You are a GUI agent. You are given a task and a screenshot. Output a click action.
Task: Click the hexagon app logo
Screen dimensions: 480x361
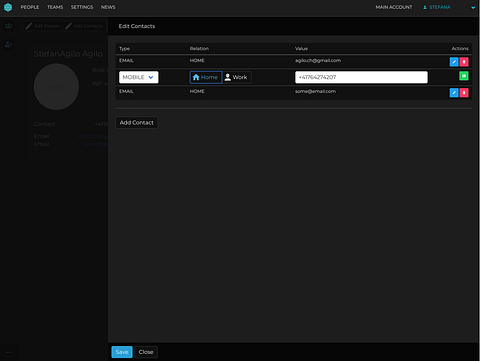8,7
